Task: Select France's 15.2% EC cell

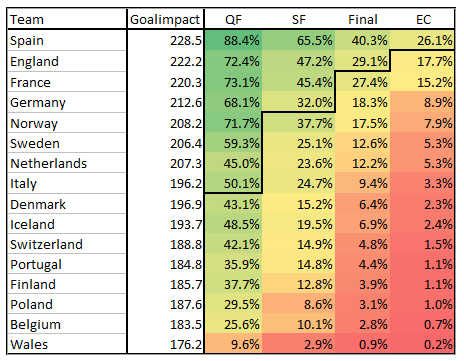Action: point(422,82)
